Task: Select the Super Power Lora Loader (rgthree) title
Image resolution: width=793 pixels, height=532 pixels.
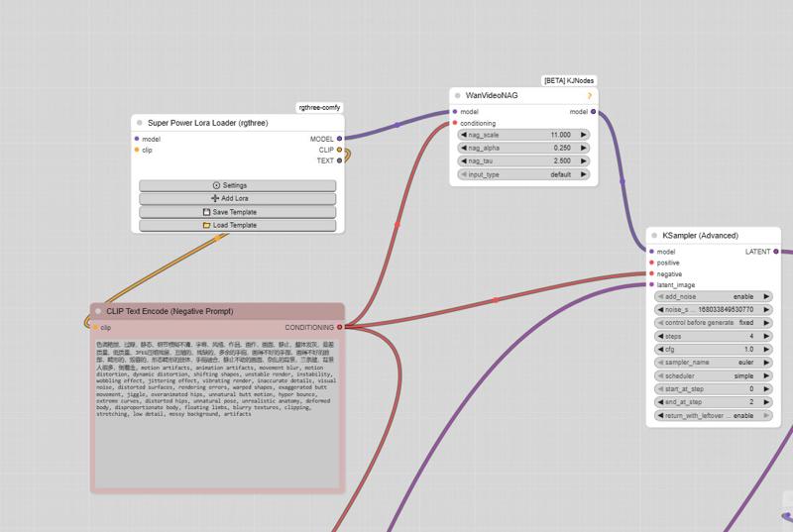Action: [208, 123]
